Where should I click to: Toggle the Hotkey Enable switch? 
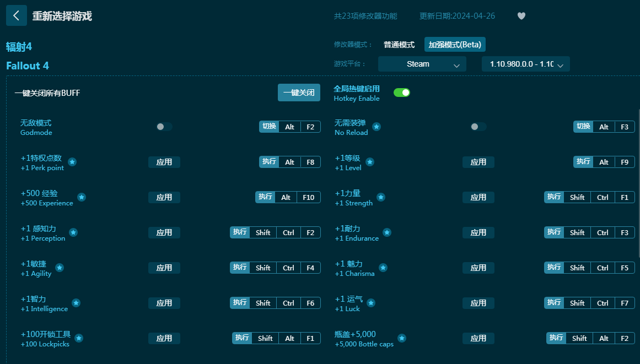coord(402,93)
